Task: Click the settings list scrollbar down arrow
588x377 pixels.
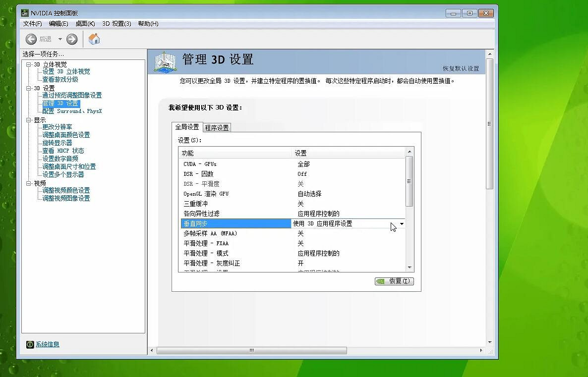Action: point(410,267)
